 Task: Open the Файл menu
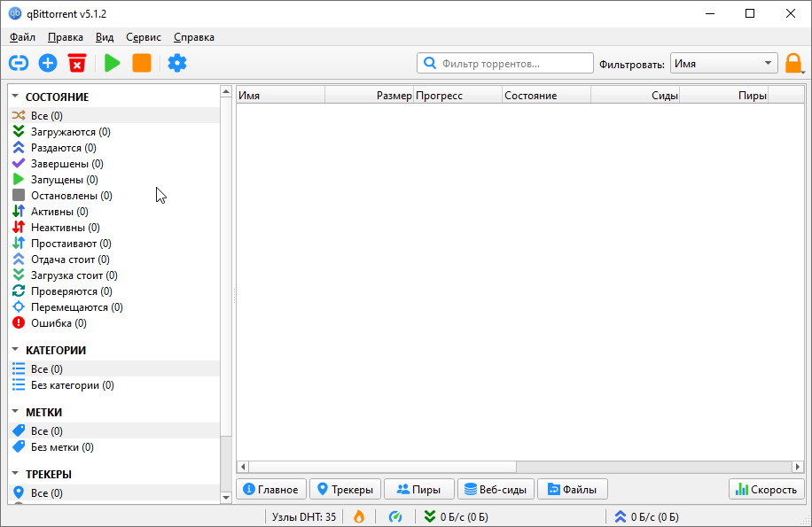[x=22, y=37]
